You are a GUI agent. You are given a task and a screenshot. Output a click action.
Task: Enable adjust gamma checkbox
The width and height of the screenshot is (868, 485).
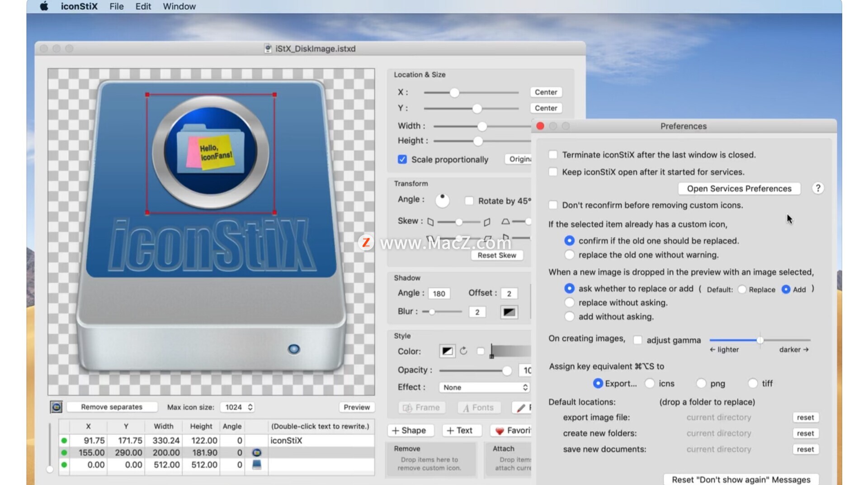(637, 340)
